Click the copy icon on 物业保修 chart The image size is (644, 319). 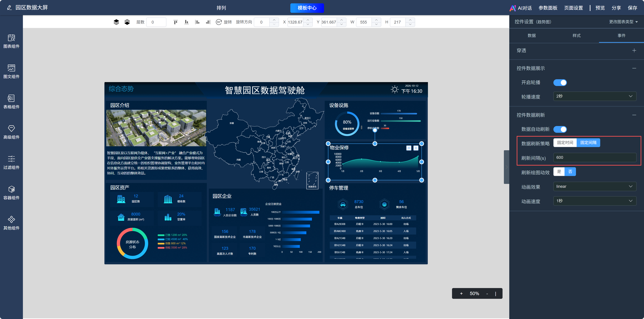coord(409,148)
